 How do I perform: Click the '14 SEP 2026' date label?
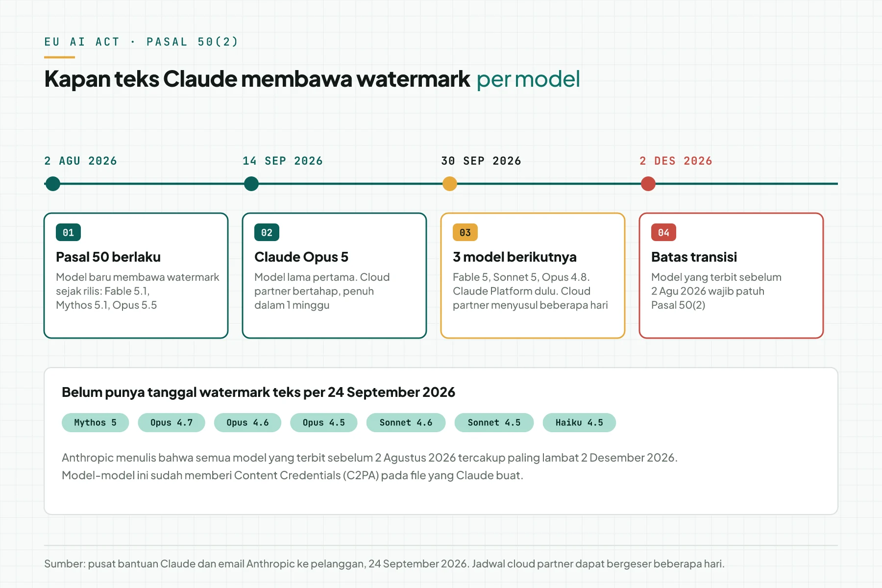click(x=283, y=161)
